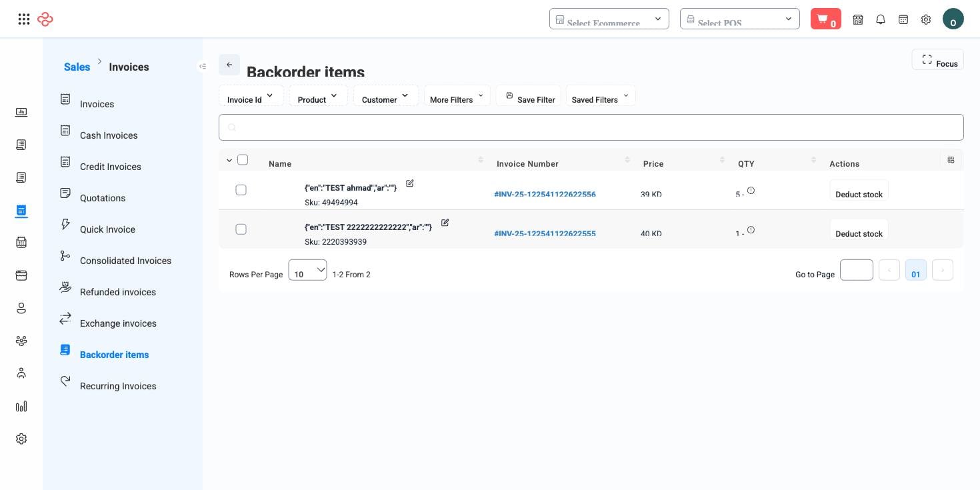Click the QTY info icon for TEST ahmad
The image size is (980, 490).
point(751,191)
